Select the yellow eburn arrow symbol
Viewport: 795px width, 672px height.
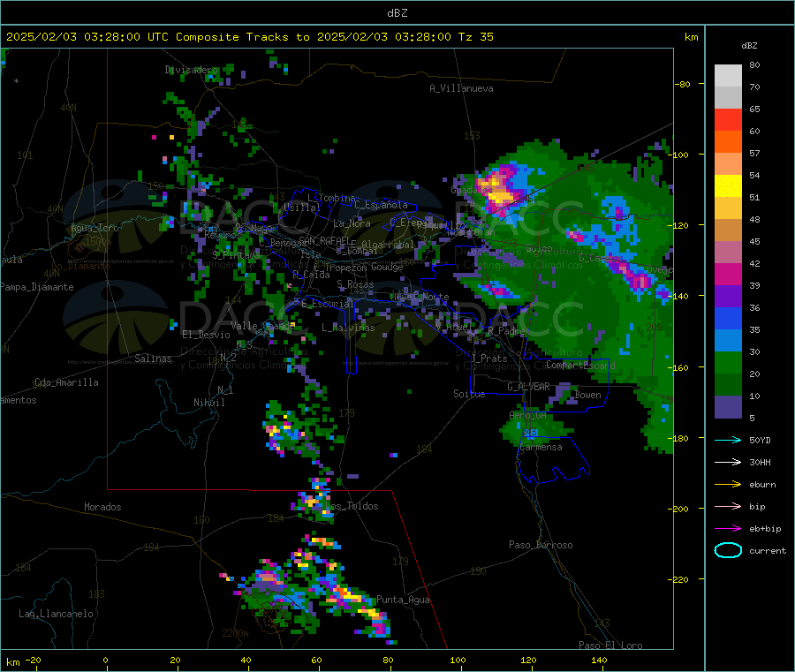728,485
